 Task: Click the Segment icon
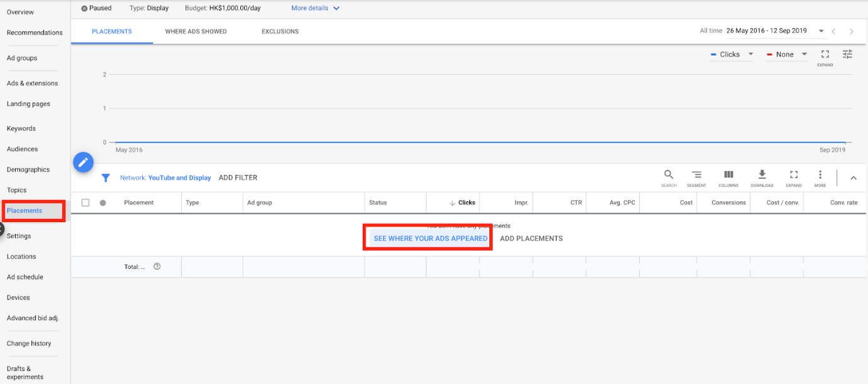[x=696, y=176]
